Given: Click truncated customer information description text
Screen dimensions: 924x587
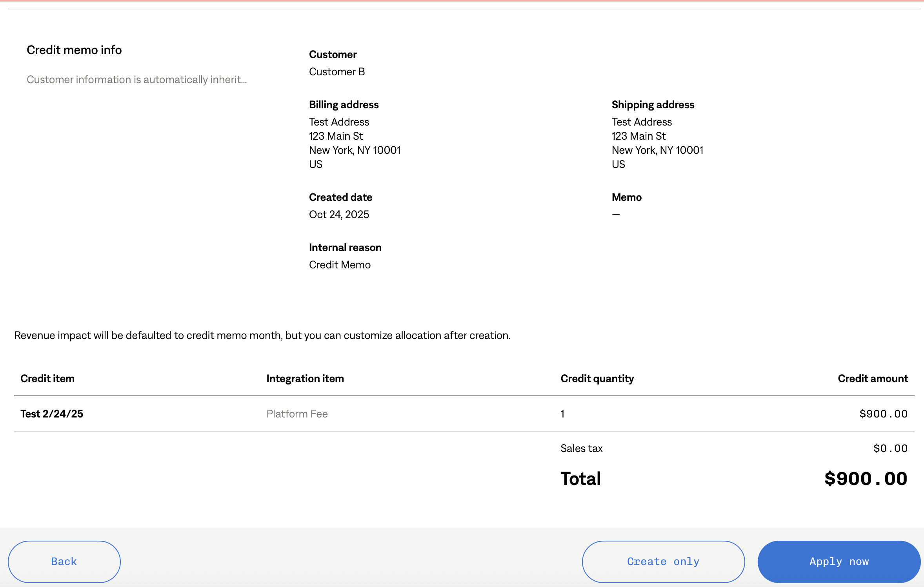Looking at the screenshot, I should [x=136, y=80].
